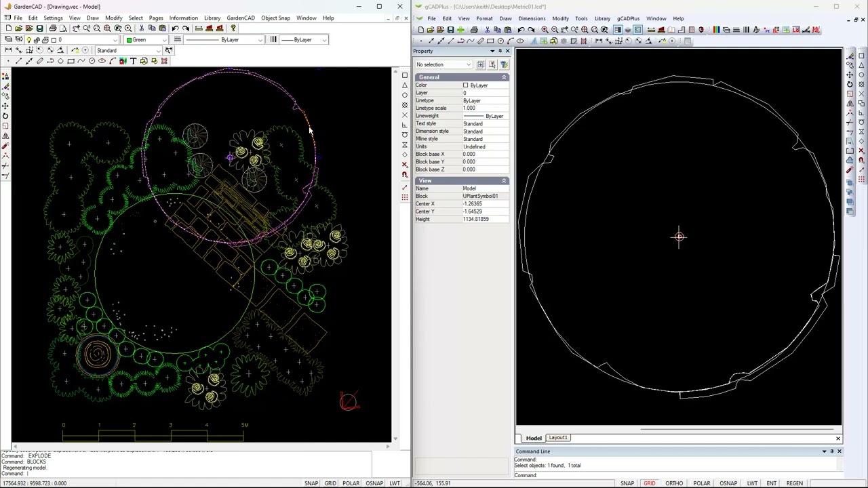868x488 pixels.
Task: Toggle ORTHO in gCADPlus status bar
Action: (674, 483)
